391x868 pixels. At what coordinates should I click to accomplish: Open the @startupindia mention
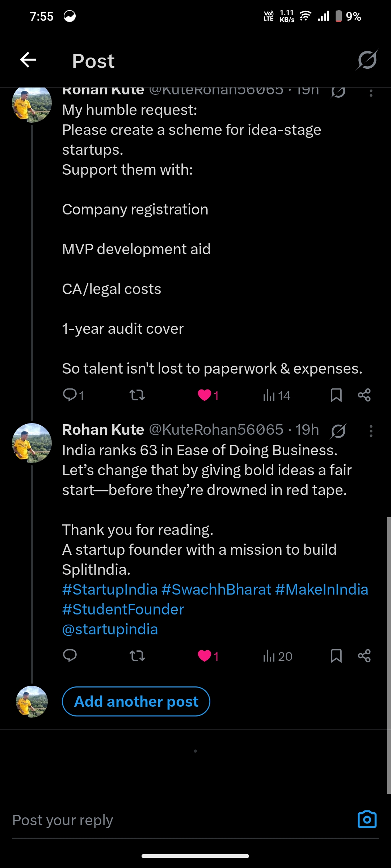pos(110,629)
